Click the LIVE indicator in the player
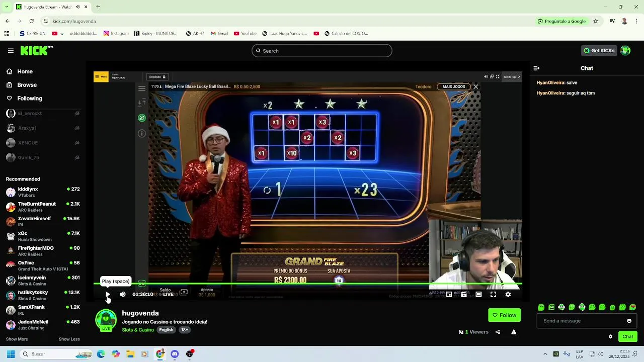Screen dimensions: 644x362 point(168,295)
